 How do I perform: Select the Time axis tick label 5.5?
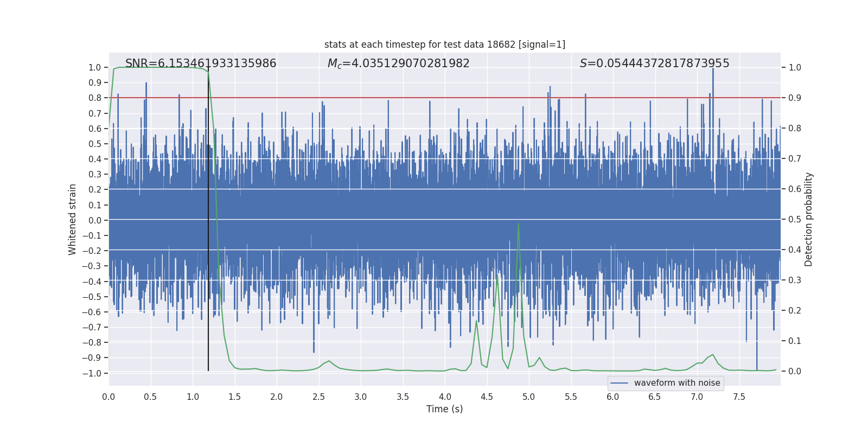(x=571, y=397)
